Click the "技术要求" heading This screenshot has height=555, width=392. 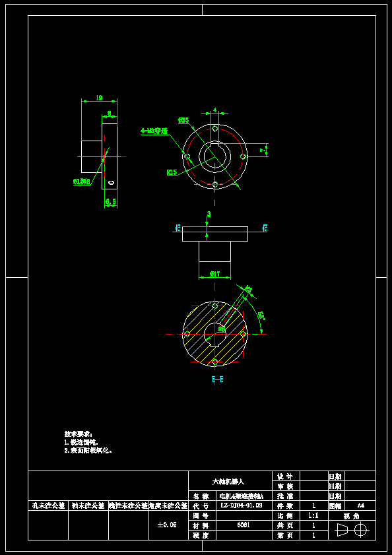pyautogui.click(x=79, y=434)
